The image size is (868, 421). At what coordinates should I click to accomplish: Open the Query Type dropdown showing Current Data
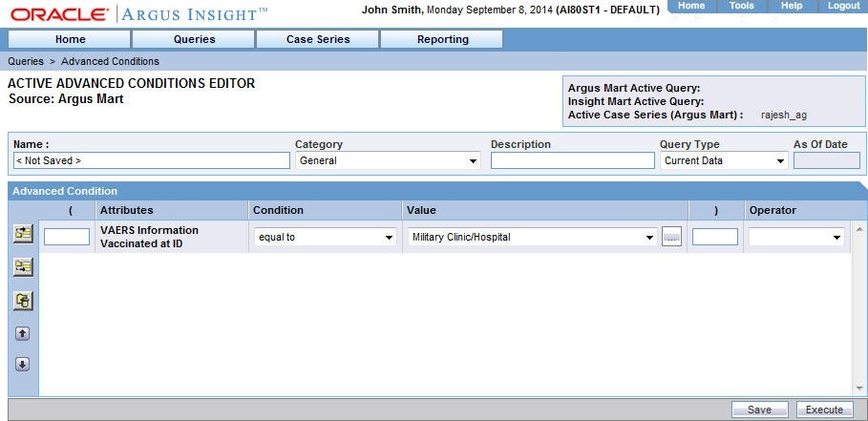[724, 161]
